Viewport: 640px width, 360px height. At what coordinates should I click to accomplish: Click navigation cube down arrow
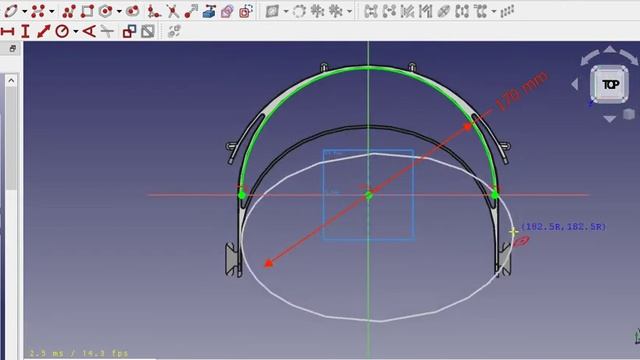609,119
